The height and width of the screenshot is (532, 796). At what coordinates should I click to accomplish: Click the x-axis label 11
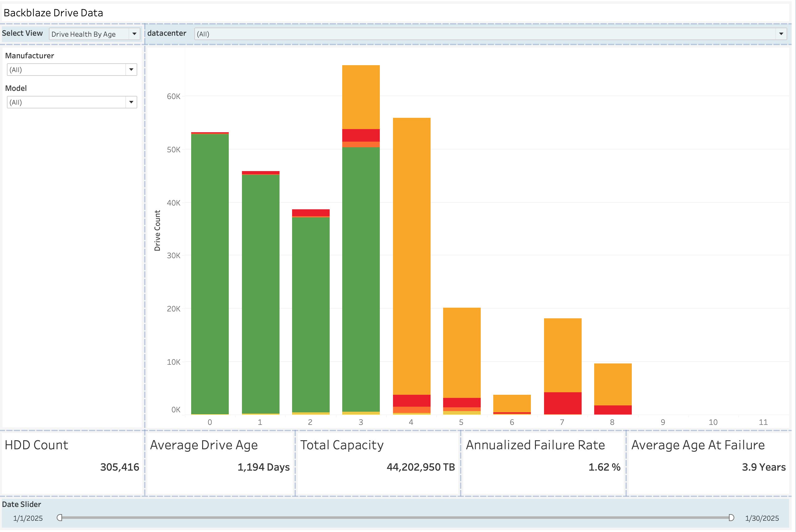coord(763,422)
